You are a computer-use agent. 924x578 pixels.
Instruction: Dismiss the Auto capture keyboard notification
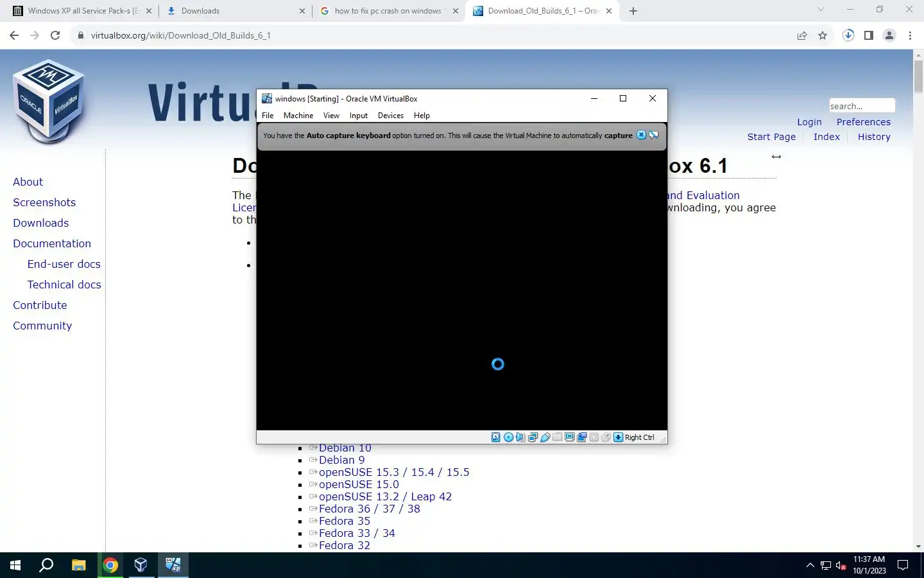[641, 135]
